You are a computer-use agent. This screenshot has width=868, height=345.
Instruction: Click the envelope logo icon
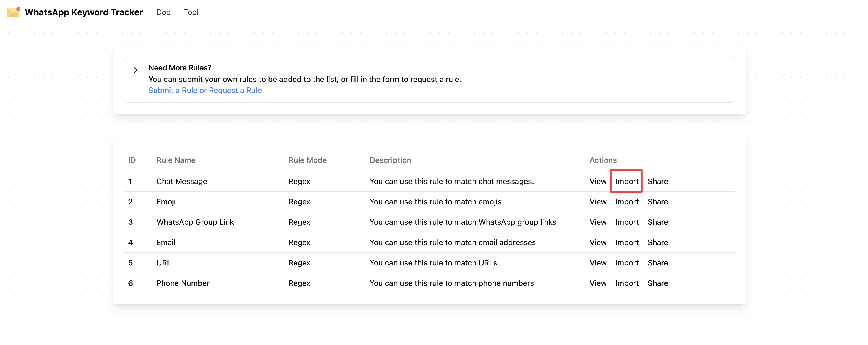click(13, 12)
